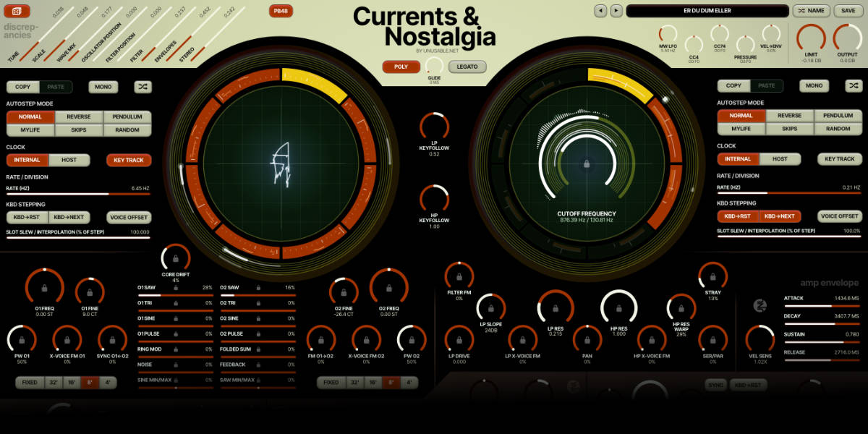Image resolution: width=868 pixels, height=434 pixels.
Task: Toggle the lock icon in the O2 SAW row
Action: pyautogui.click(x=258, y=288)
